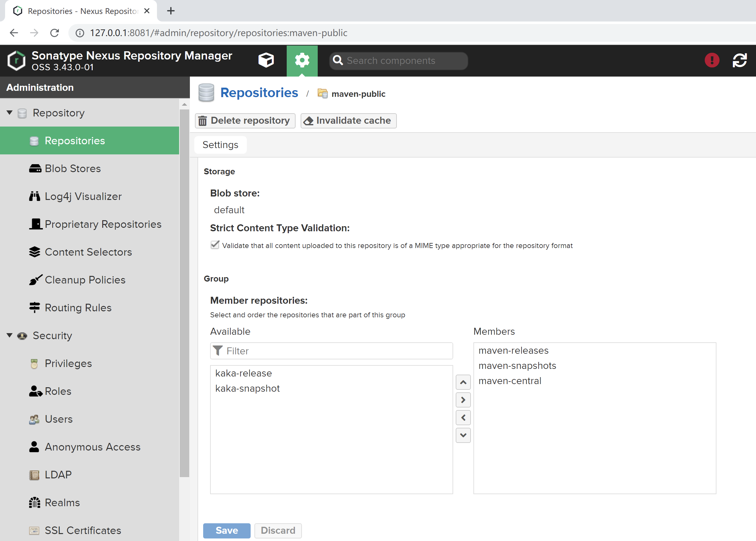Switch to the Settings tab
The image size is (756, 541).
click(220, 145)
